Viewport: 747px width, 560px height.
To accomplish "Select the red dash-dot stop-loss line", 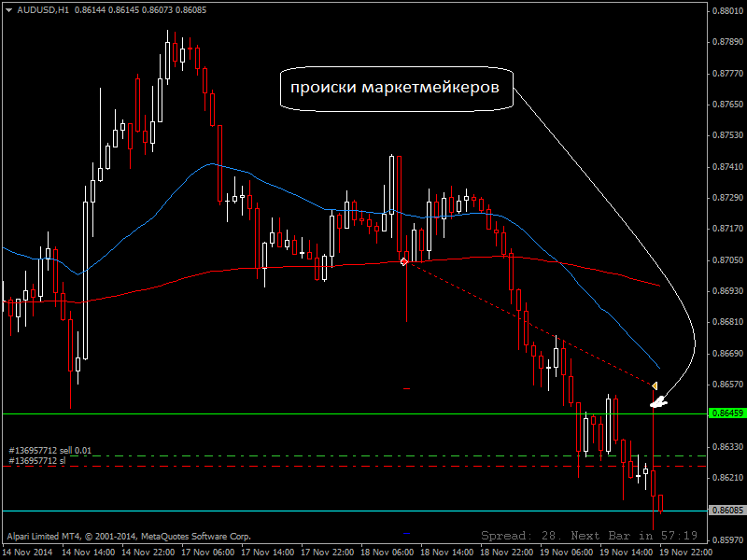I will 355,466.
